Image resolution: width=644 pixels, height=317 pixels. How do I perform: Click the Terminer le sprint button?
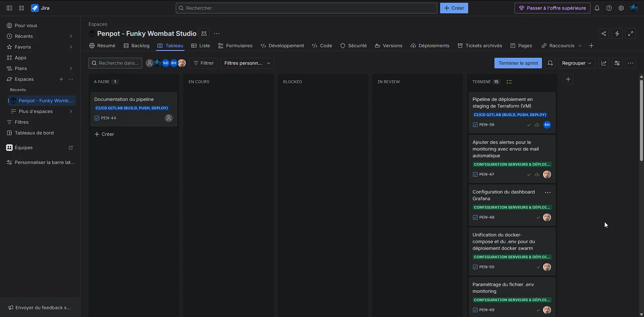[518, 63]
